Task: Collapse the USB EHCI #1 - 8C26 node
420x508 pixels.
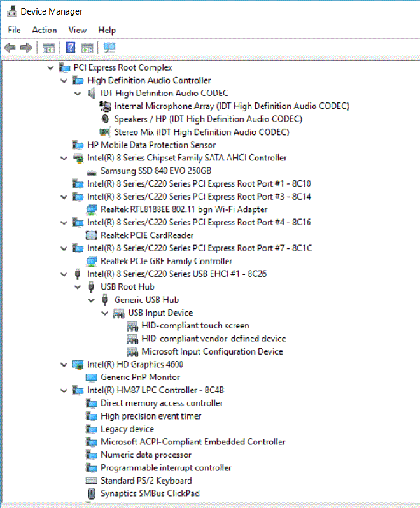Action: 64,274
